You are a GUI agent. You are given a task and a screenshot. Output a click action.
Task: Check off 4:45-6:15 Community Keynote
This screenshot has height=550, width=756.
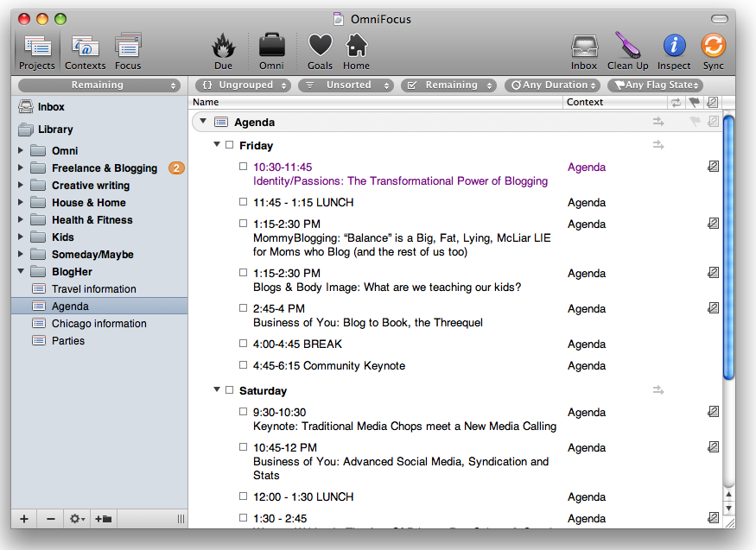click(243, 365)
